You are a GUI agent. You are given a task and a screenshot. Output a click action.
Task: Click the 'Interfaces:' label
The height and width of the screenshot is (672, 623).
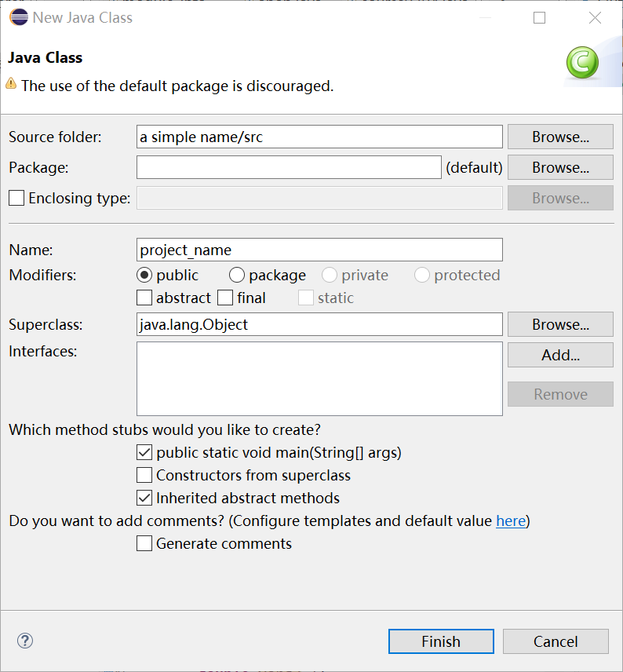tap(43, 351)
